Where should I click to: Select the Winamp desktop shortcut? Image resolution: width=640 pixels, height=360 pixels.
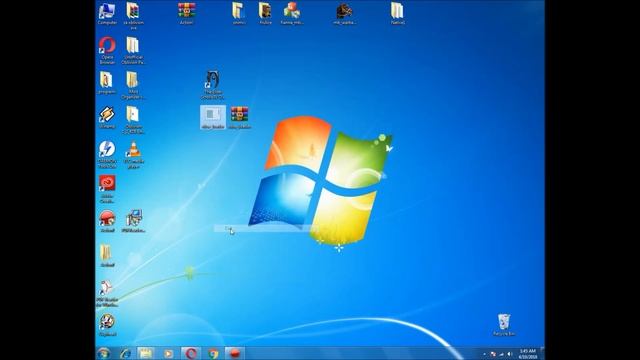click(107, 118)
